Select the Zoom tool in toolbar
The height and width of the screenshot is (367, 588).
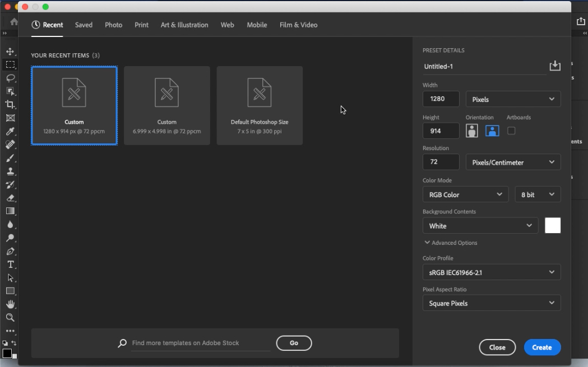(x=10, y=318)
